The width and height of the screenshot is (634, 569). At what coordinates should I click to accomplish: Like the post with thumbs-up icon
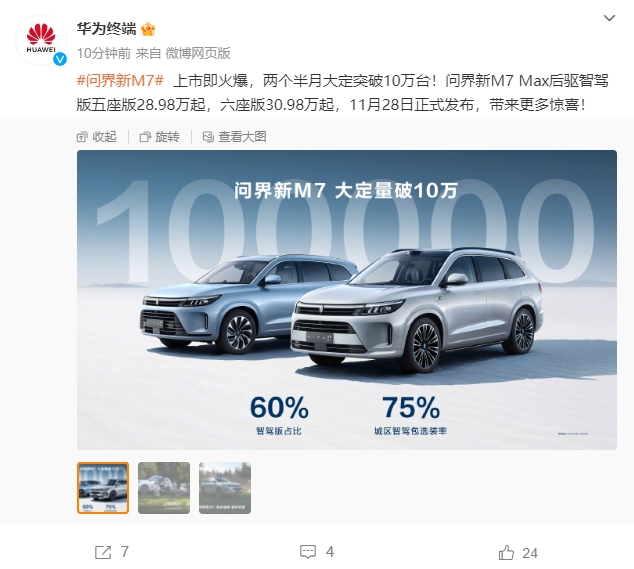506,552
